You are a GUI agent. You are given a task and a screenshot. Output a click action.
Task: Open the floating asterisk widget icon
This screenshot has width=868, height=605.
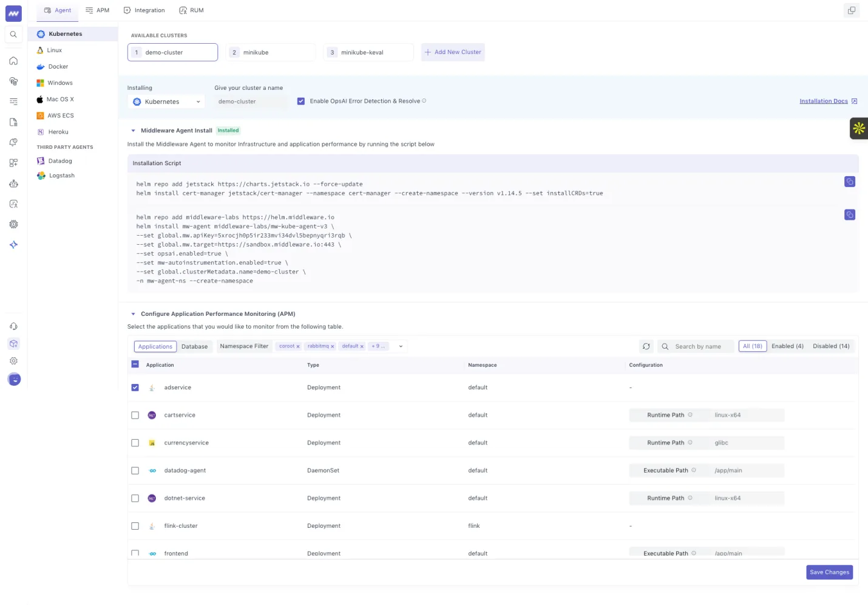pyautogui.click(x=859, y=128)
